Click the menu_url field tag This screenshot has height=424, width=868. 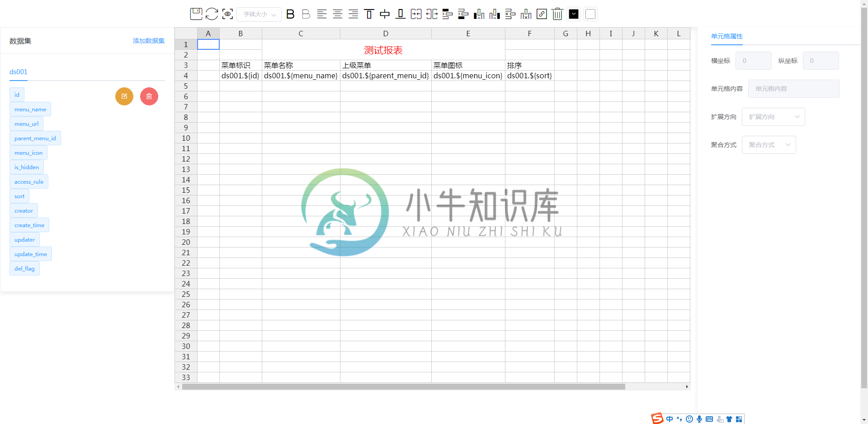coord(26,124)
